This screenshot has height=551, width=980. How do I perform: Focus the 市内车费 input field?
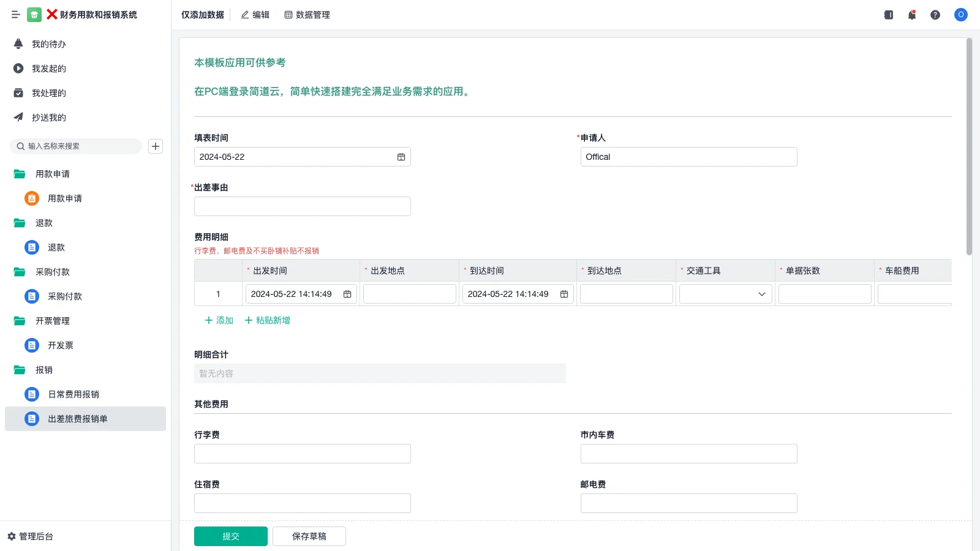689,454
